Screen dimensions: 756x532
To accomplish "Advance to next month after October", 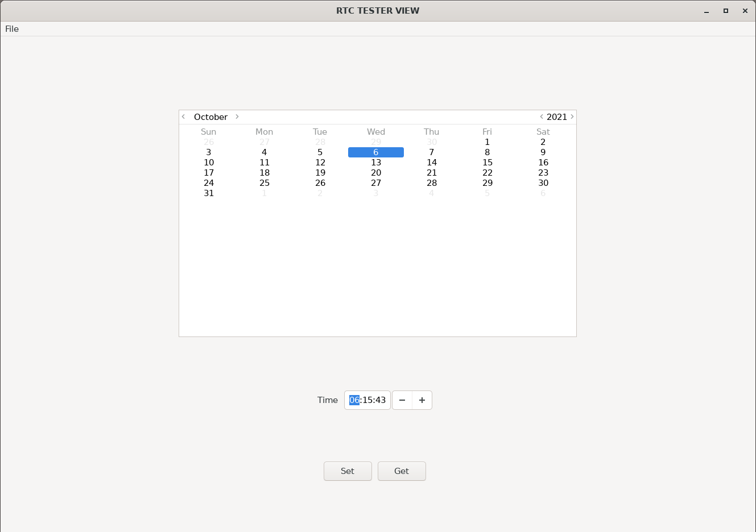I will 237,117.
